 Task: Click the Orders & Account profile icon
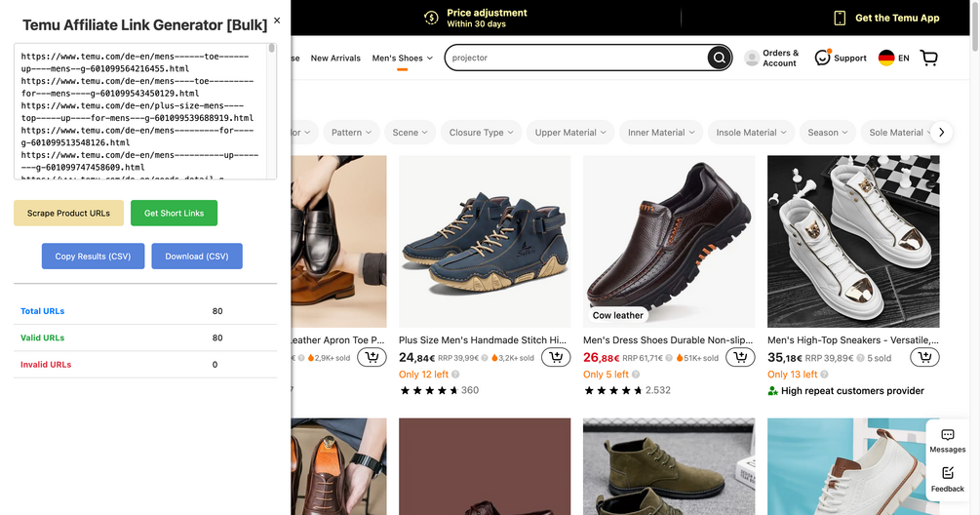tap(752, 59)
